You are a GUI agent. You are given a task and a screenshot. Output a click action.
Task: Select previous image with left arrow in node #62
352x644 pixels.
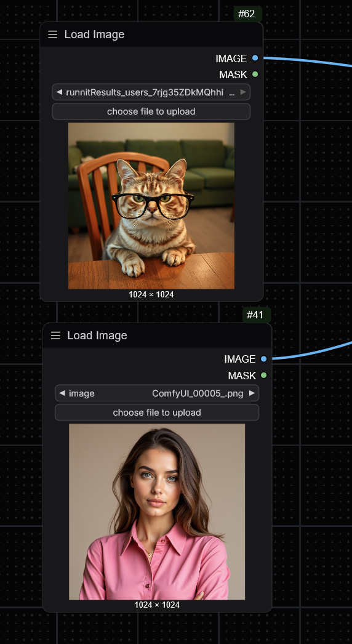[x=59, y=92]
